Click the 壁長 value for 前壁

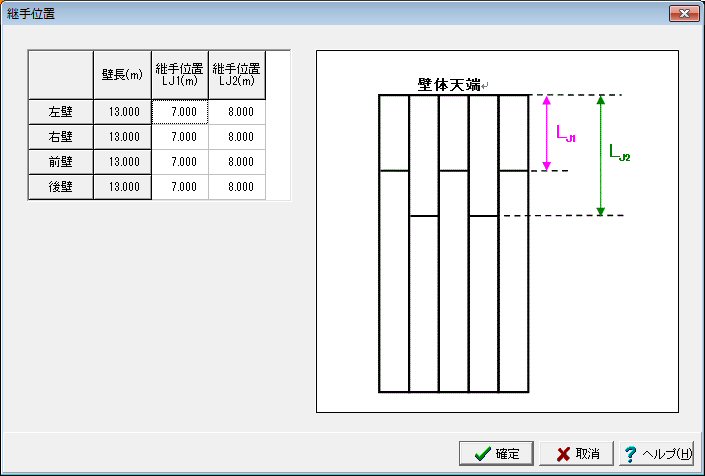click(x=122, y=162)
